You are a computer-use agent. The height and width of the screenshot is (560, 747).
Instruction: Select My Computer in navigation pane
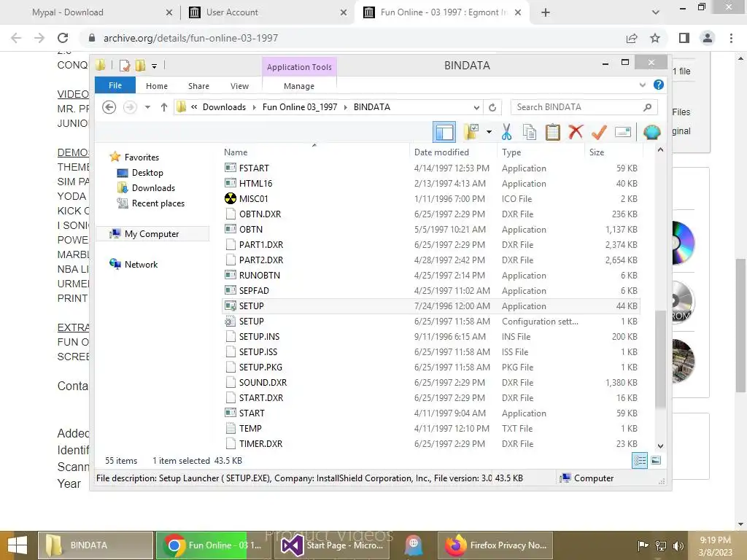point(152,234)
